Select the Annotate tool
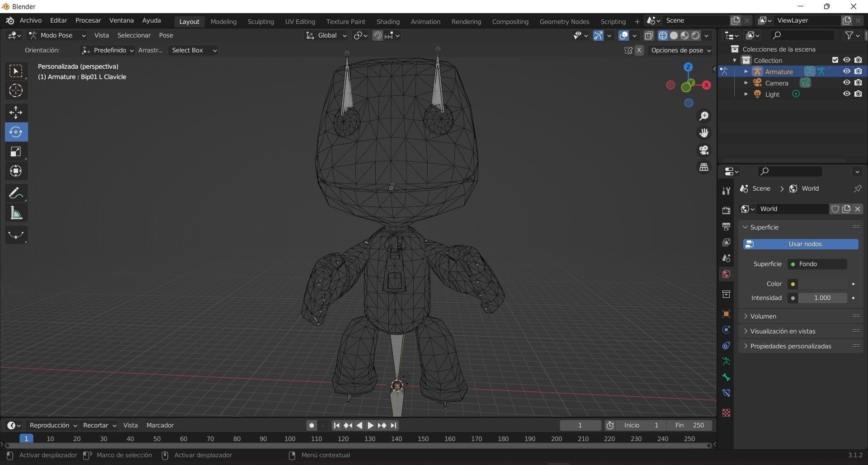 click(x=16, y=193)
